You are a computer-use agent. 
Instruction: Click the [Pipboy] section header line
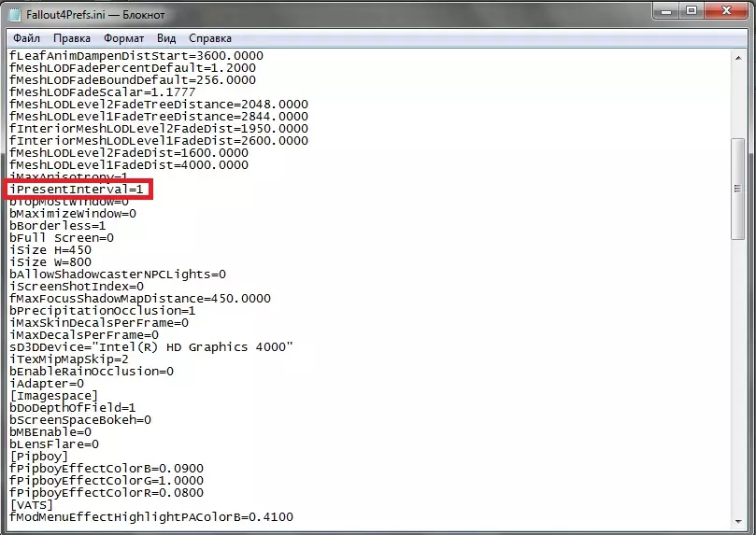coord(39,457)
